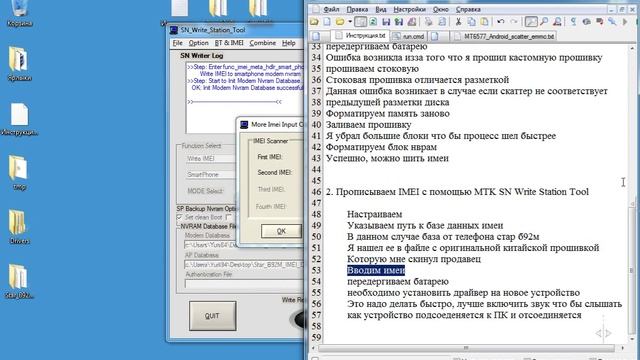
Task: Click the Cut scissors icon
Action: [458, 22]
